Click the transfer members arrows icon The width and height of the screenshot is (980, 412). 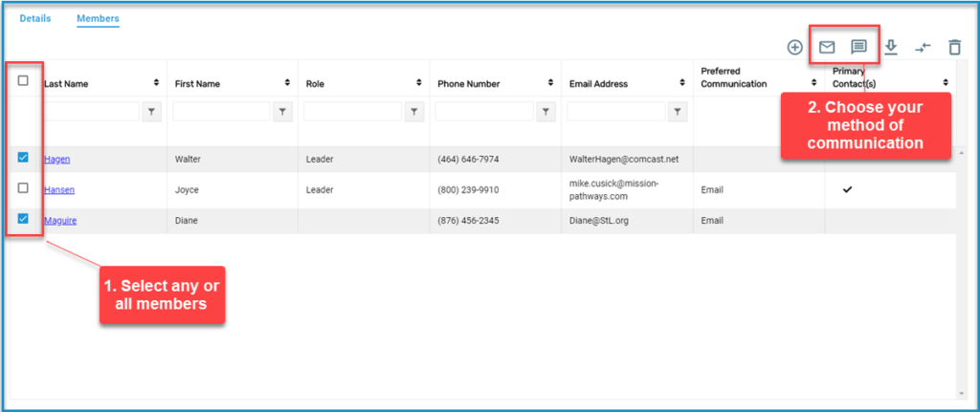(x=923, y=47)
